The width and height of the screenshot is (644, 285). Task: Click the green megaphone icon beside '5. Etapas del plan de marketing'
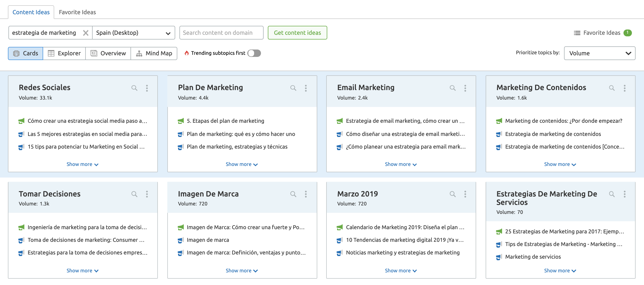point(181,121)
